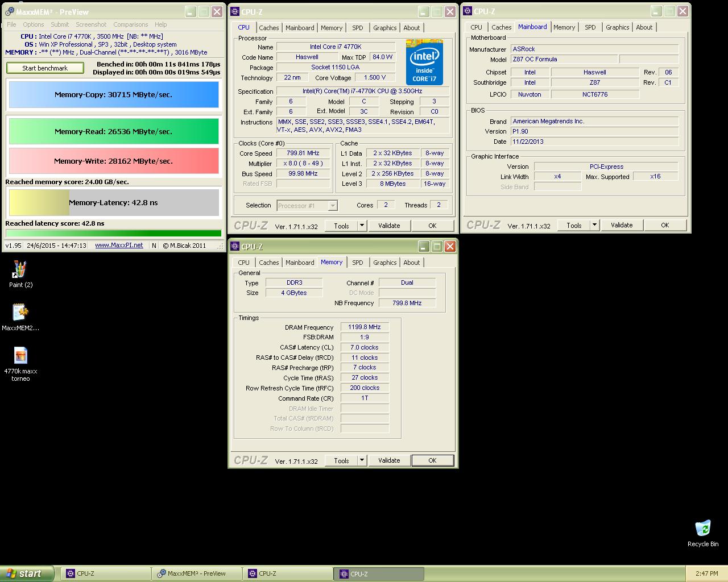The height and width of the screenshot is (582, 728).
Task: Open the Windows Start menu
Action: pos(27,573)
